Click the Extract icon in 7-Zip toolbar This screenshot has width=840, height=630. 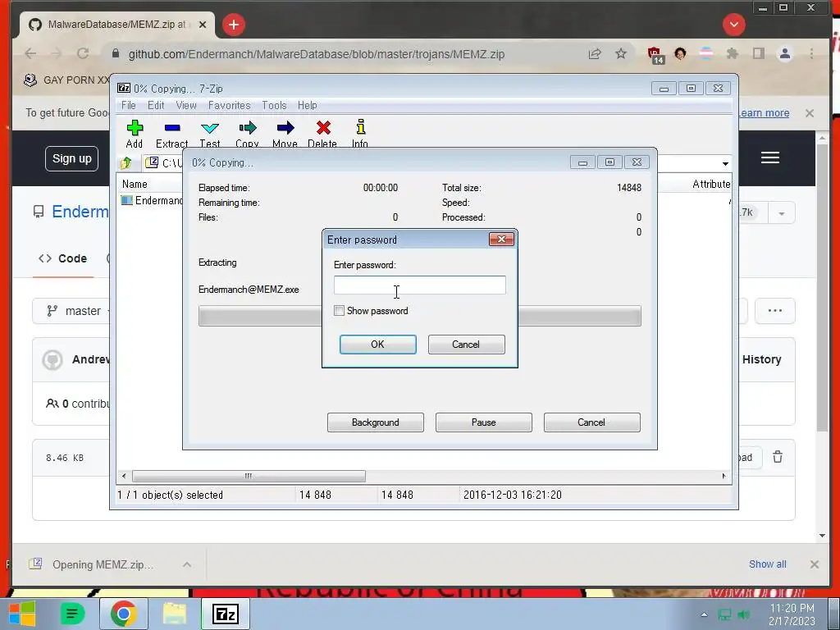[x=172, y=127]
